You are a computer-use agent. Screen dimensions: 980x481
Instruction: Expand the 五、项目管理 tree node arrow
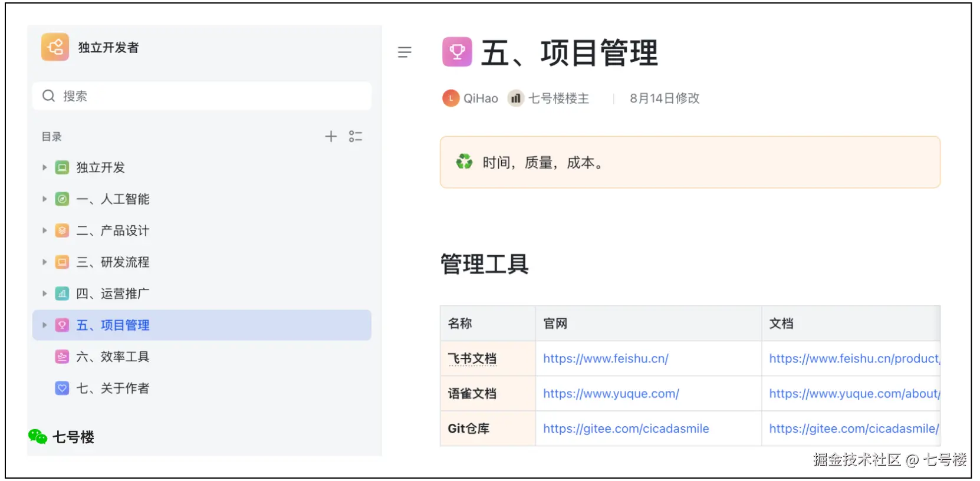click(44, 325)
